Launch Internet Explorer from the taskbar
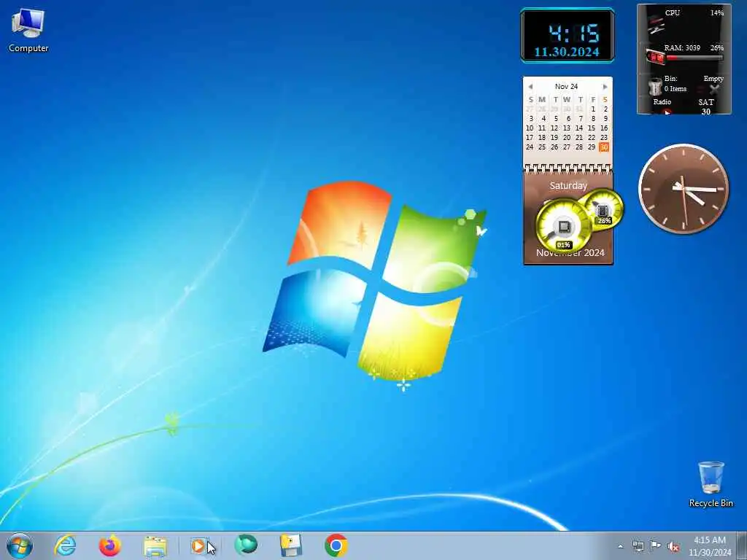747x560 pixels. 65,545
